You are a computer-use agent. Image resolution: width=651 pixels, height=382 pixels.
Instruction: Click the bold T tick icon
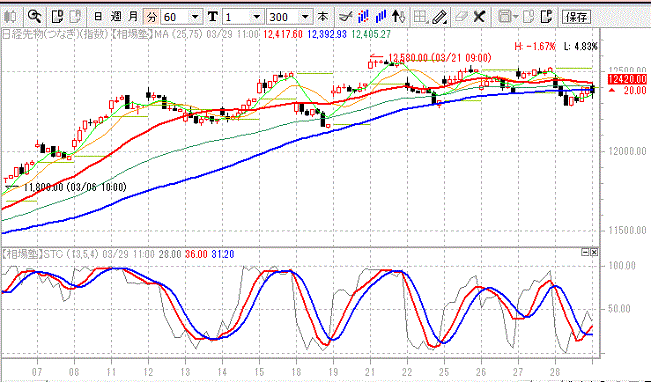point(213,17)
